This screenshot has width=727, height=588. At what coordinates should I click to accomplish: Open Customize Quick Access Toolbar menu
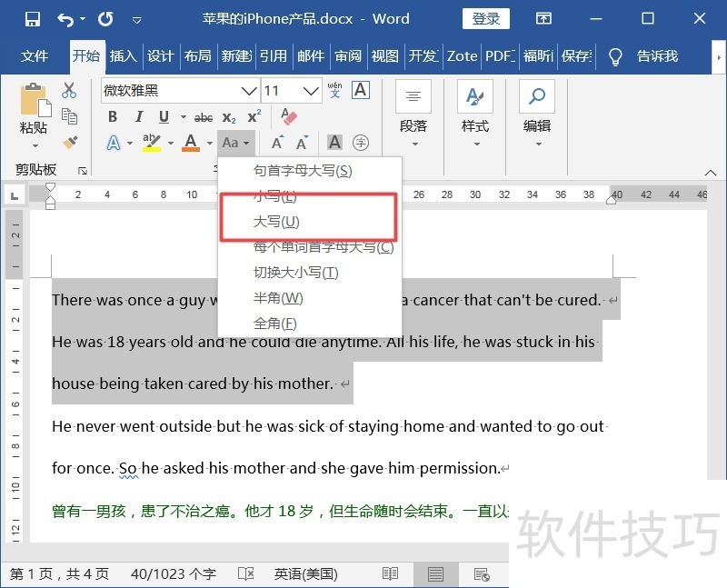137,20
